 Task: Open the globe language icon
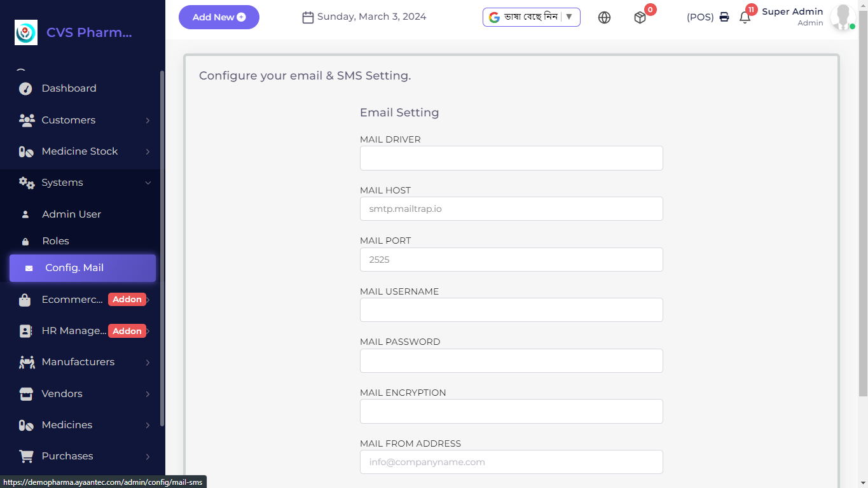pyautogui.click(x=604, y=18)
